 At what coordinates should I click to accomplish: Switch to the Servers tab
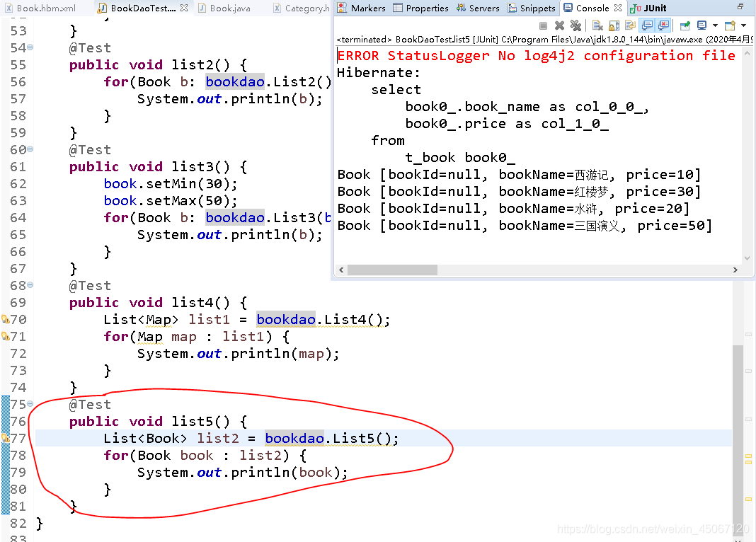coord(478,8)
